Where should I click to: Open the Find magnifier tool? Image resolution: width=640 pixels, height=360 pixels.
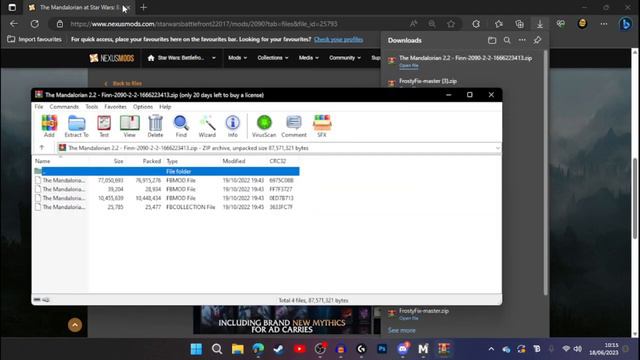coord(181,126)
